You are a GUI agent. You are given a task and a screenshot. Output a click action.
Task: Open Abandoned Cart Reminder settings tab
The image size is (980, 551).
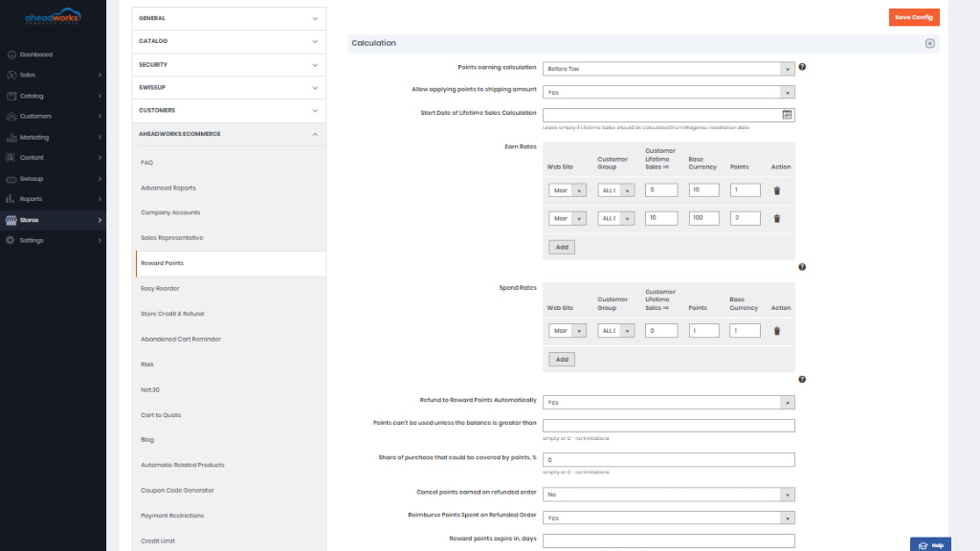(x=181, y=340)
